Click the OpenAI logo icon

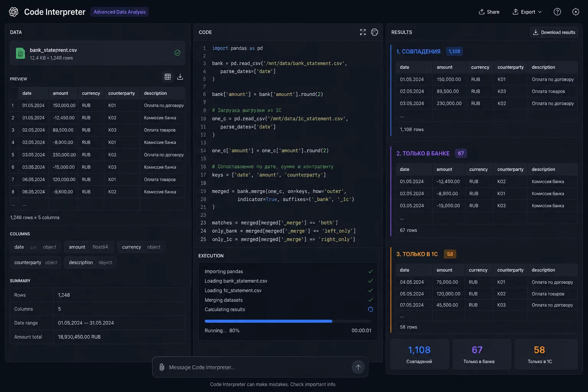[14, 12]
